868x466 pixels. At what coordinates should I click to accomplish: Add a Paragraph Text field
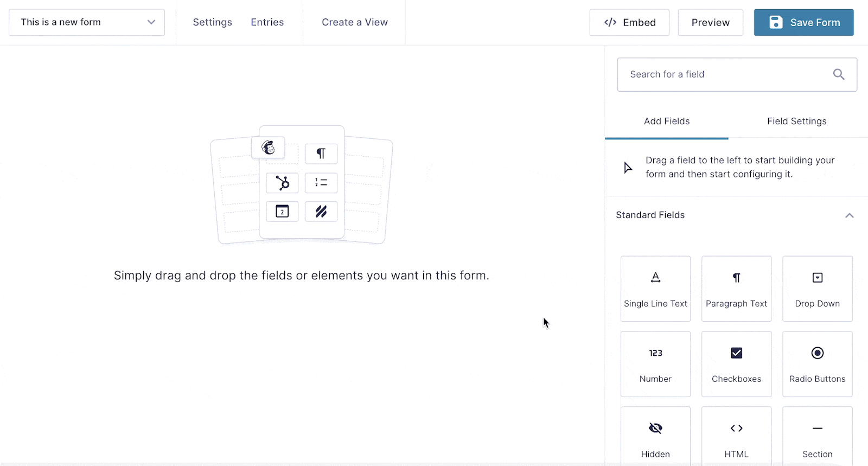tap(736, 289)
